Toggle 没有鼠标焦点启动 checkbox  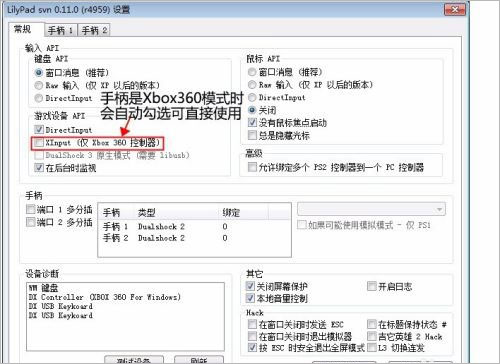point(252,122)
